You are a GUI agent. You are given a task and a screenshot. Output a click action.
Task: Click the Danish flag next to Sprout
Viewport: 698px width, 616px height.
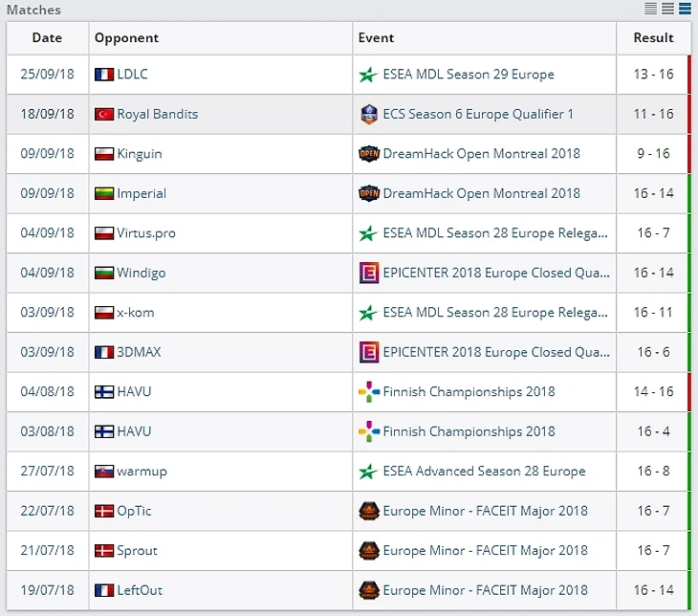tap(104, 551)
